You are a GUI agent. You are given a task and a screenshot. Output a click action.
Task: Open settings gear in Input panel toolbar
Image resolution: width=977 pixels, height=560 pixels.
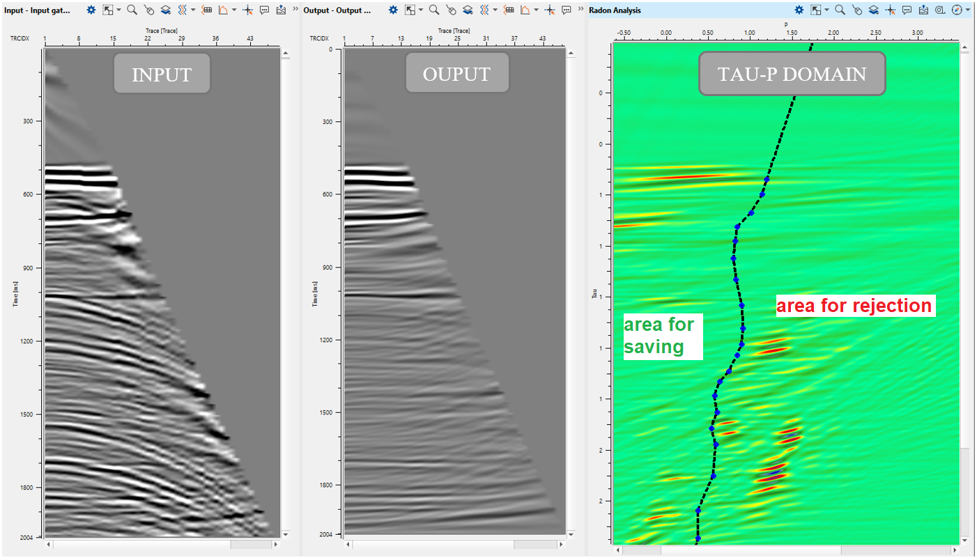click(x=91, y=10)
